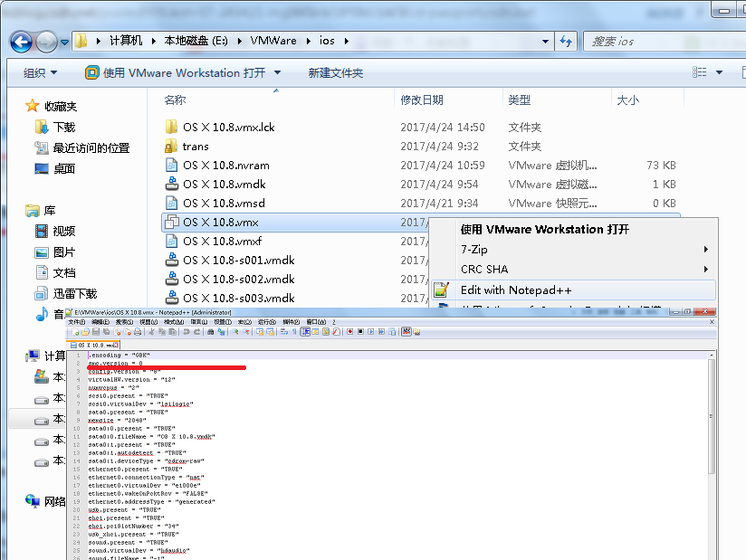Expand the 7-Zip submenu arrow

click(706, 249)
